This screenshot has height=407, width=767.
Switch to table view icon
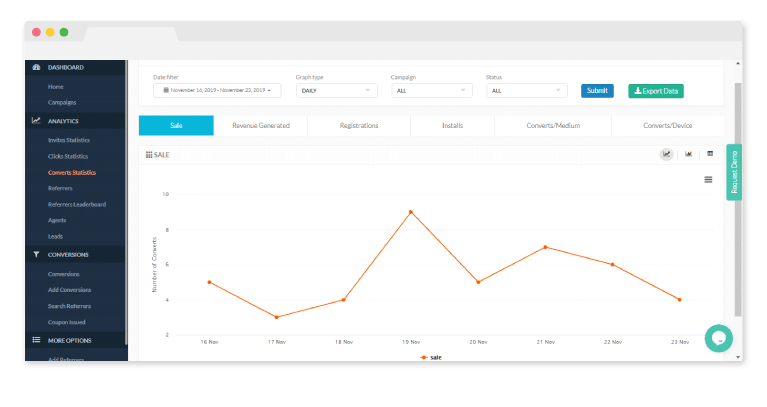pos(710,154)
